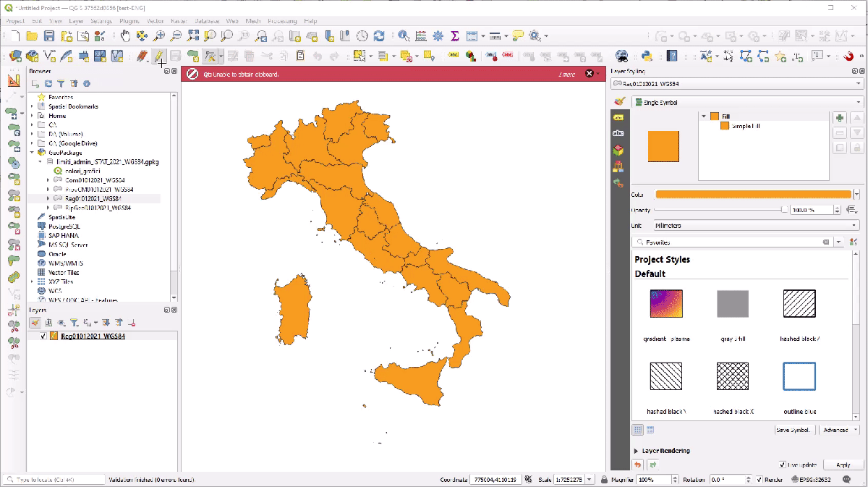Viewport: 868px width, 487px height.
Task: Open the Identify Features tool
Action: click(404, 35)
